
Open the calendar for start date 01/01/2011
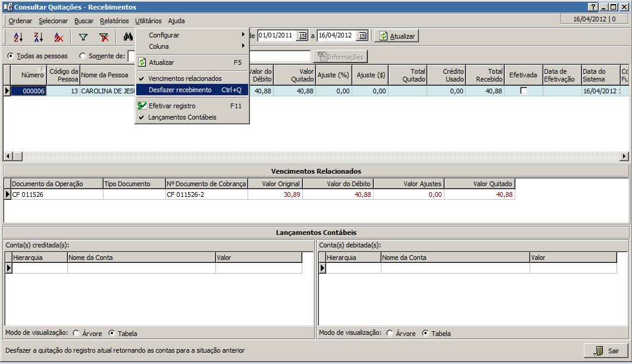[x=302, y=36]
